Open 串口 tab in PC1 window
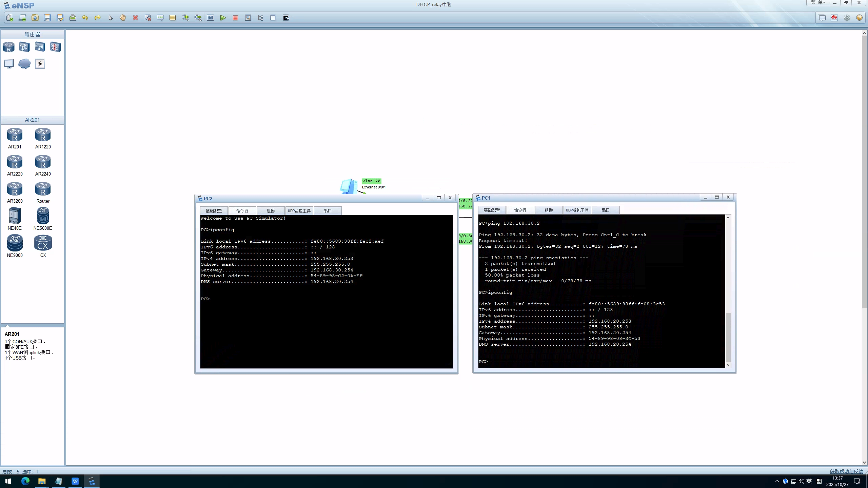The image size is (868, 488). 606,210
